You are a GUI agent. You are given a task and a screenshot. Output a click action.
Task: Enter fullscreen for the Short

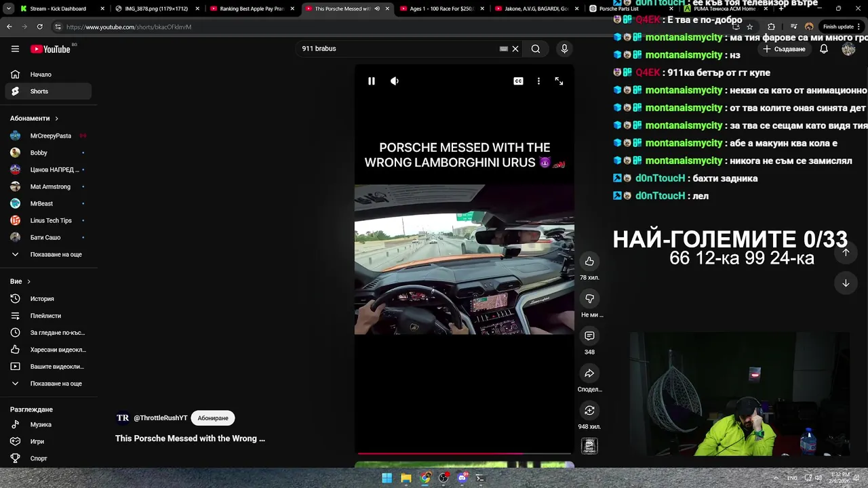pyautogui.click(x=559, y=81)
